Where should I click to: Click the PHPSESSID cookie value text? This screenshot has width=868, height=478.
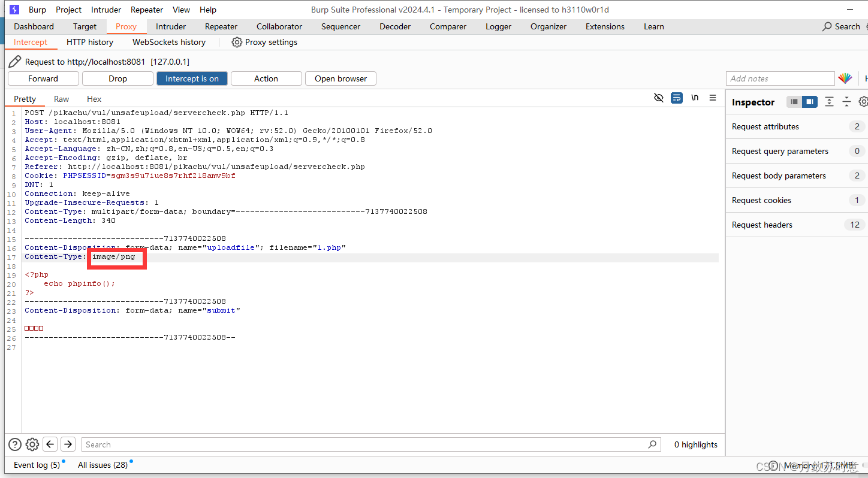173,176
